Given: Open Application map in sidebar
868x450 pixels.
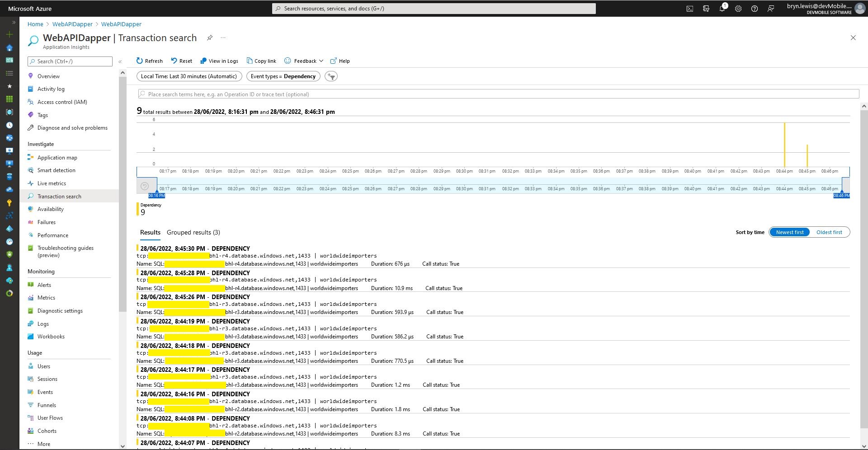Looking at the screenshot, I should 57,158.
